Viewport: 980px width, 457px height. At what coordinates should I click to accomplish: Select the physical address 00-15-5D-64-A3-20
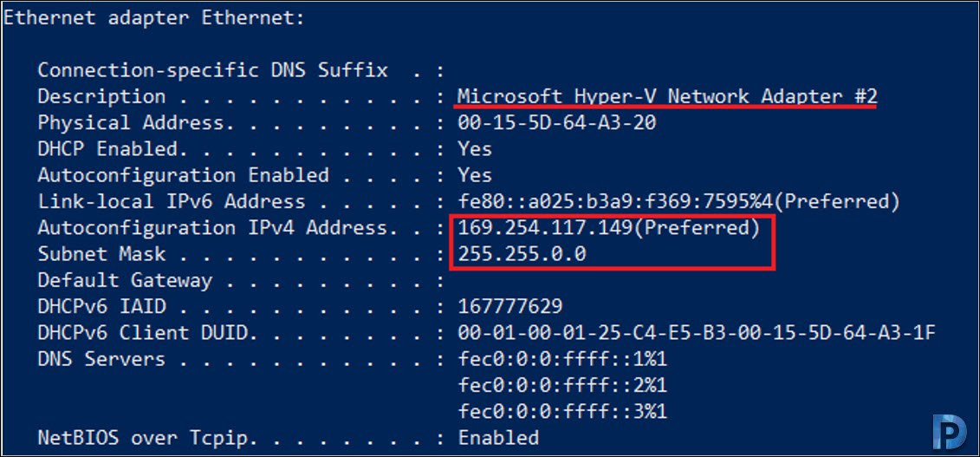[x=557, y=122]
